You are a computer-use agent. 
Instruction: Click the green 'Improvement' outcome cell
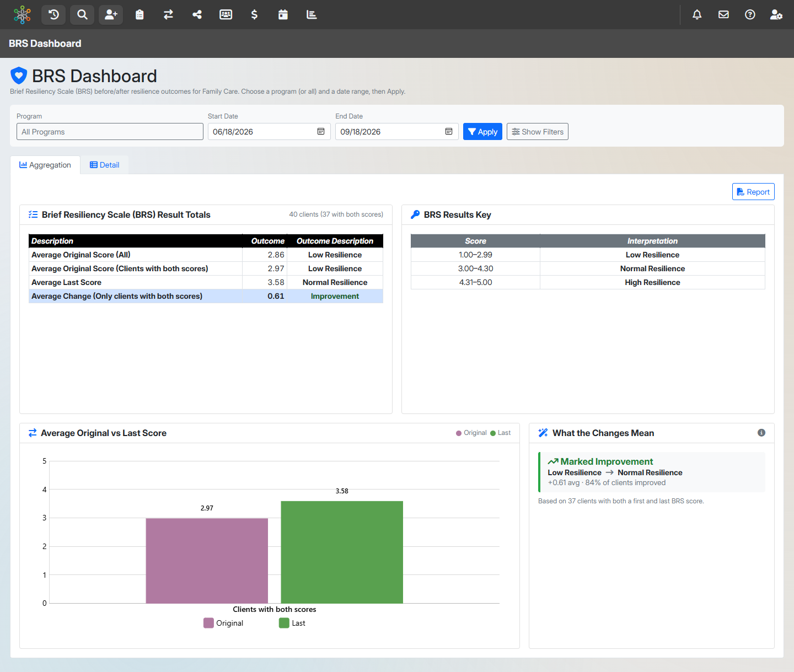click(x=335, y=296)
